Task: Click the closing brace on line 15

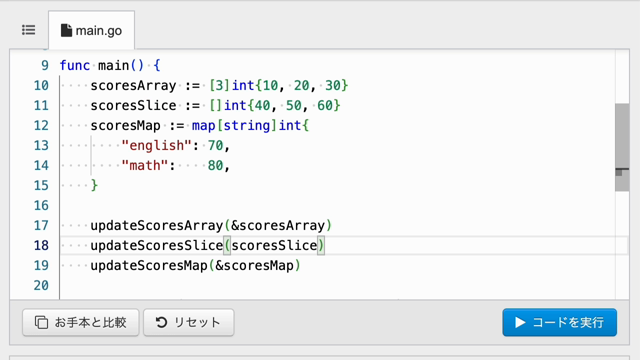Action: click(94, 185)
